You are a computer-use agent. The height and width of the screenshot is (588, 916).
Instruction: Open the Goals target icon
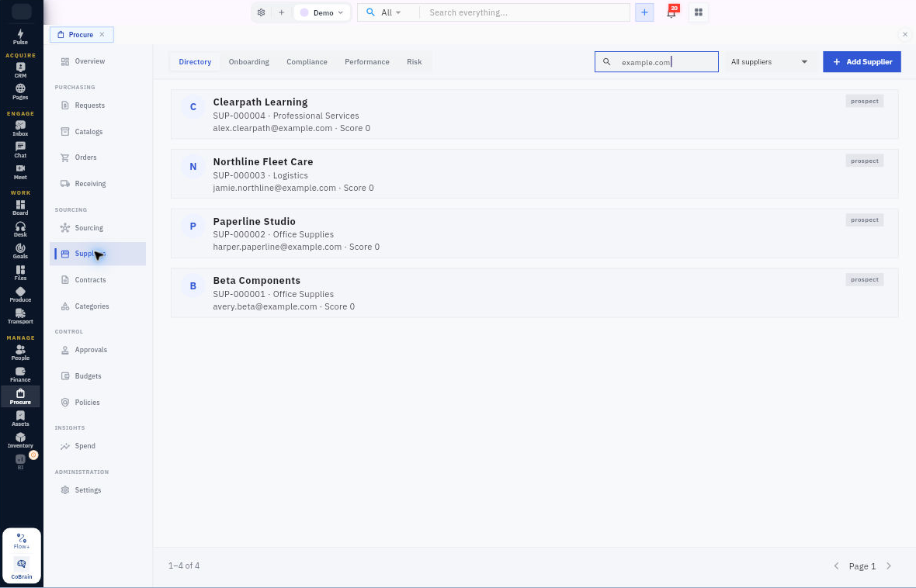click(x=20, y=251)
